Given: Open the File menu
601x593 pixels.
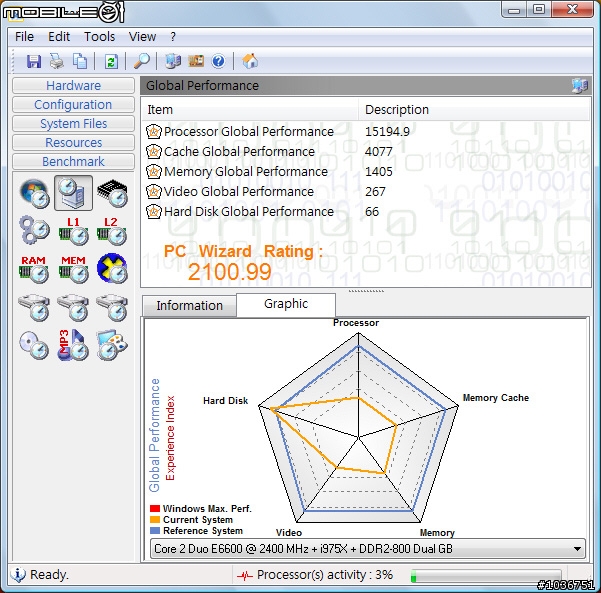Looking at the screenshot, I should click(25, 37).
